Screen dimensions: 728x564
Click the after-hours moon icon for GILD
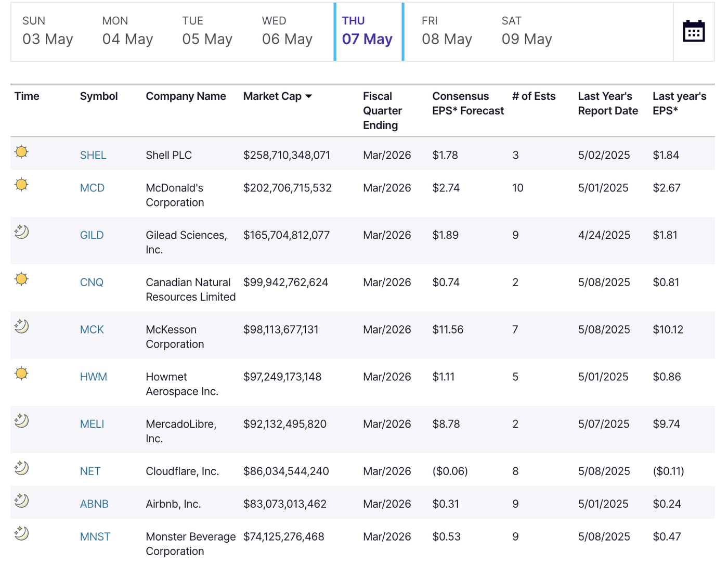pos(21,232)
